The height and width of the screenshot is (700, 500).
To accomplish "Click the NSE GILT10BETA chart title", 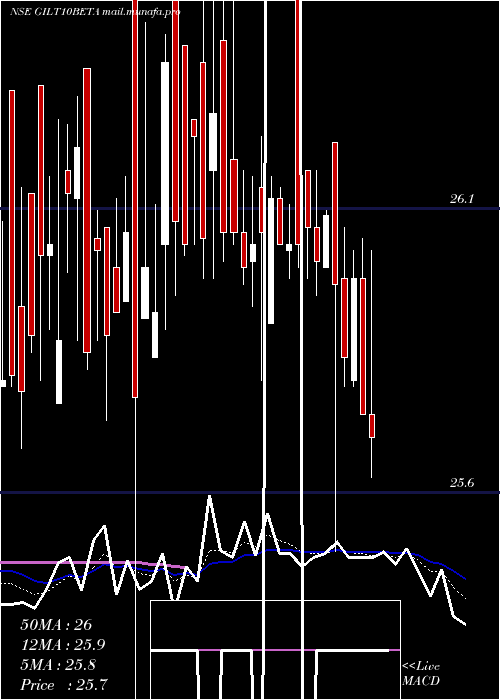I will click(x=95, y=12).
